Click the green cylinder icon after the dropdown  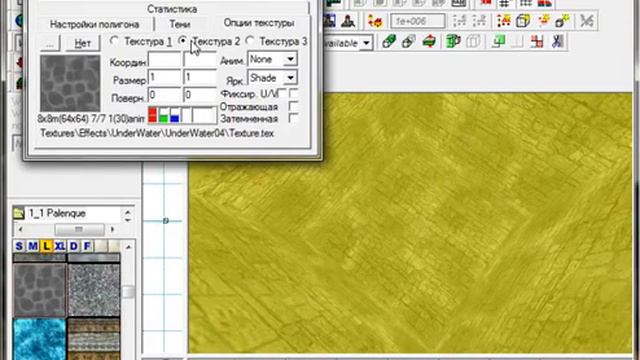point(389,42)
